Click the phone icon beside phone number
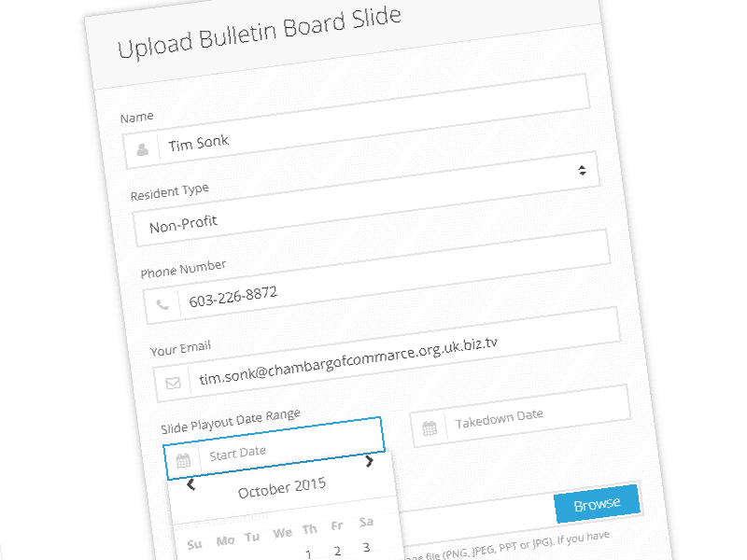Screen dimensions: 747x560 pyautogui.click(x=162, y=304)
